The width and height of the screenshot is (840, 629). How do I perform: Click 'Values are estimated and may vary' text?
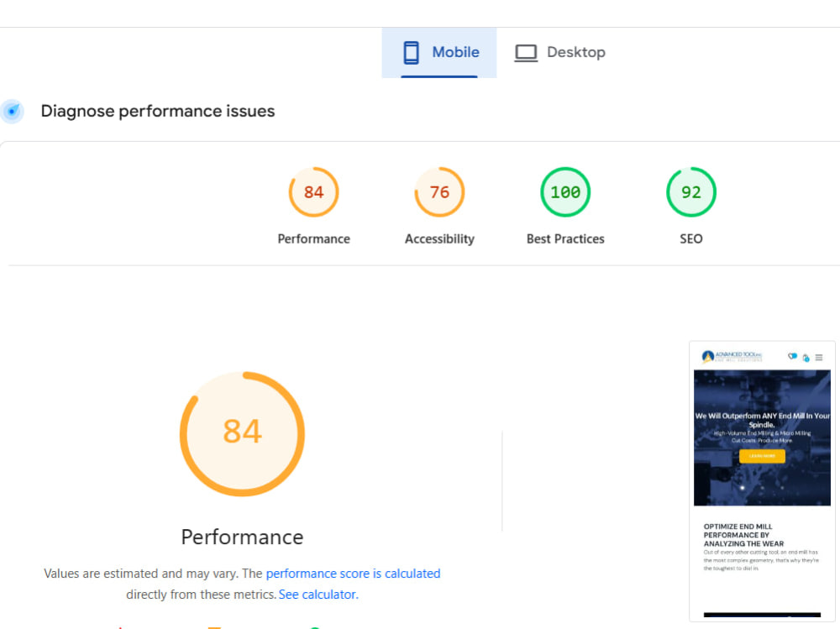[x=141, y=574]
